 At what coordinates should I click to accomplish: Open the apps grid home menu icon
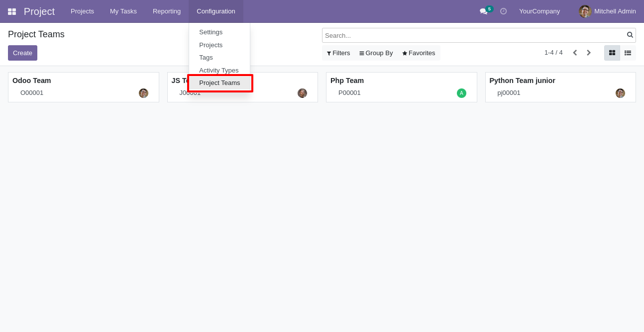12,11
